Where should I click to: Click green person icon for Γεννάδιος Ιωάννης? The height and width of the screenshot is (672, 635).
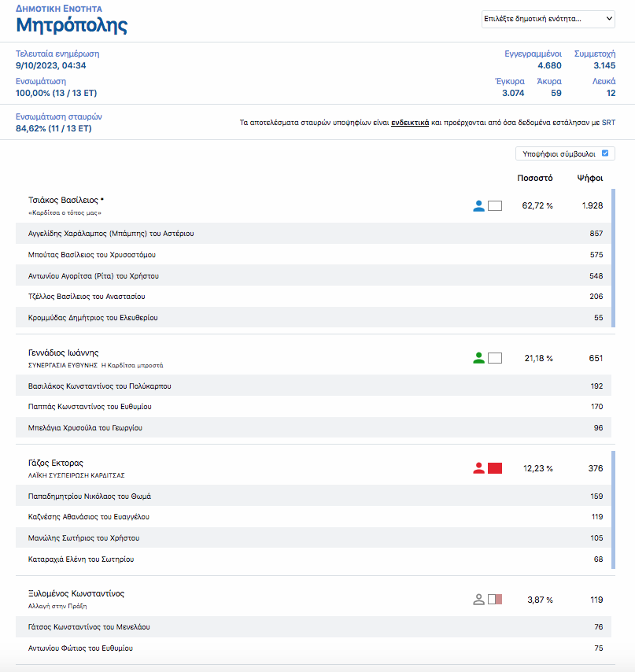[478, 358]
